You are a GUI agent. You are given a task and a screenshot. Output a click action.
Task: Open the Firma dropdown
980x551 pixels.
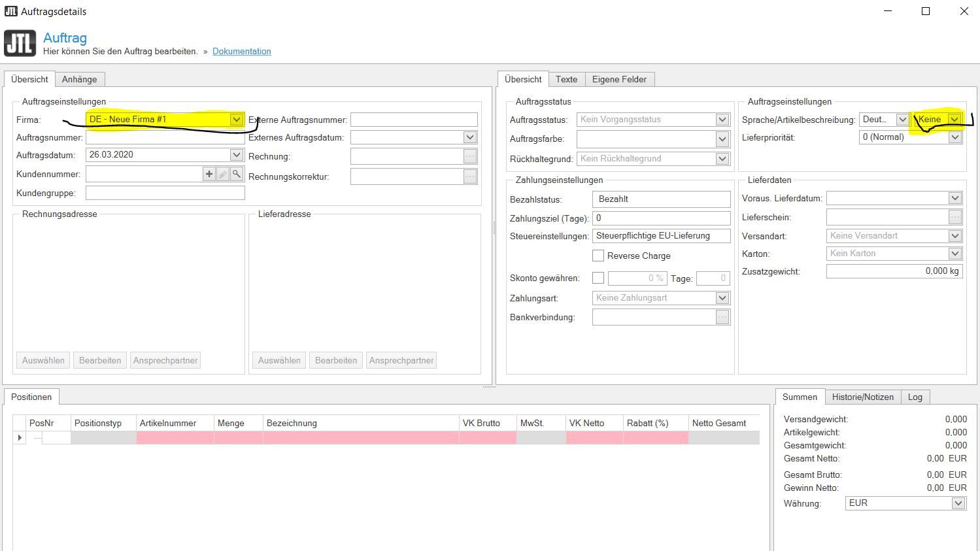point(236,120)
